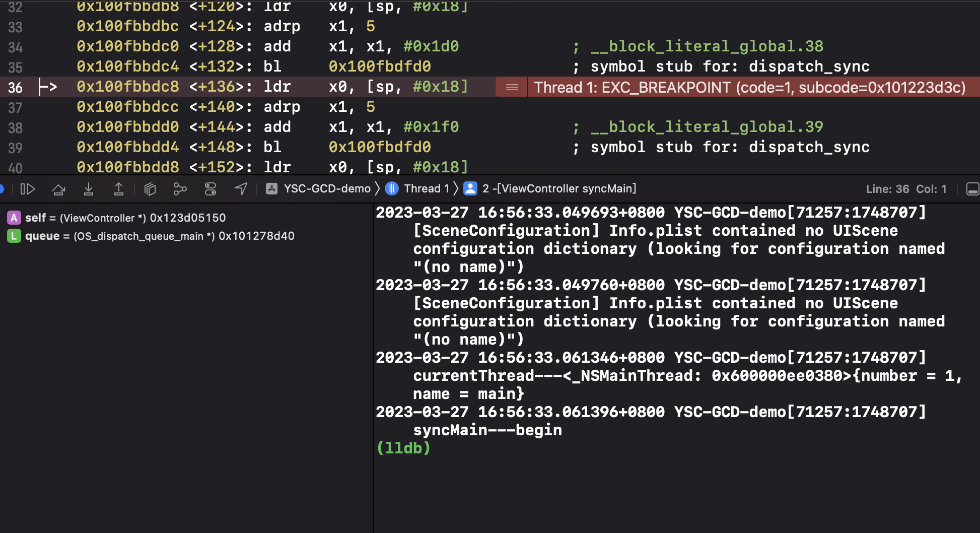The image size is (980, 533).
Task: Click line number 34 in the gutter
Action: pyautogui.click(x=15, y=47)
